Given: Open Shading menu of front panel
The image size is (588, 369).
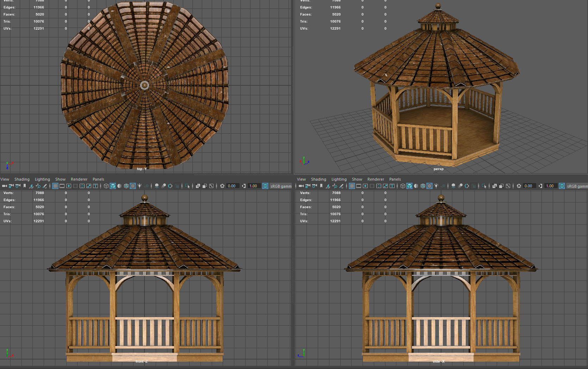Looking at the screenshot, I should pyautogui.click(x=22, y=179).
